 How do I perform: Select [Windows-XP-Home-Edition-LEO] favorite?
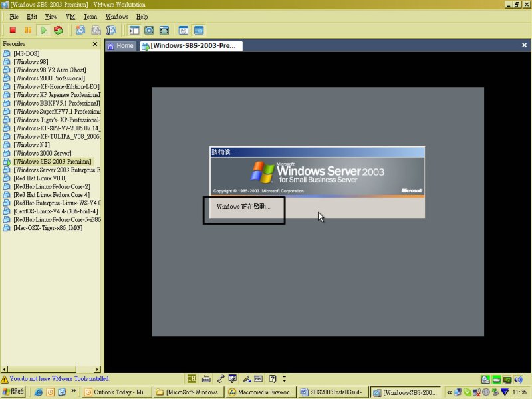(x=57, y=86)
